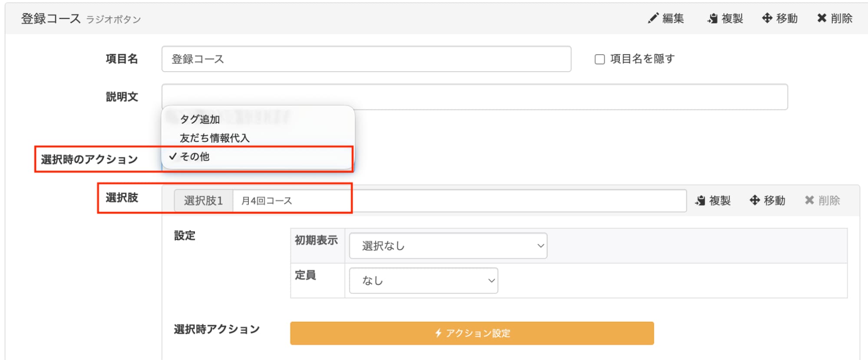
Task: Open the 定員 dropdown showing なし
Action: pyautogui.click(x=423, y=281)
